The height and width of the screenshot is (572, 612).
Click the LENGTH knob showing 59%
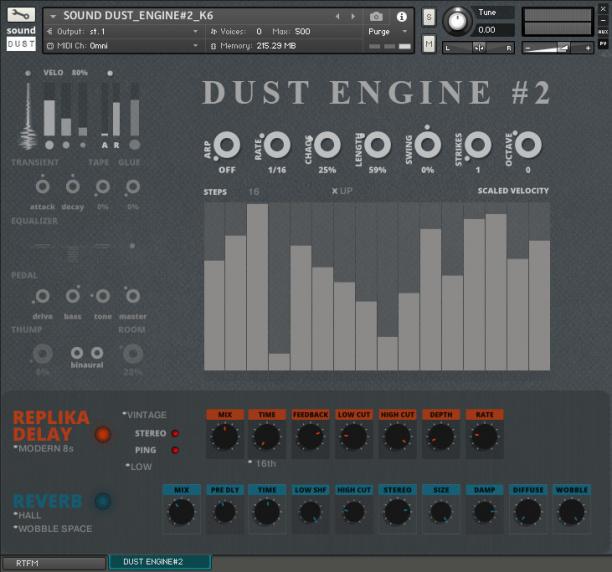point(377,145)
